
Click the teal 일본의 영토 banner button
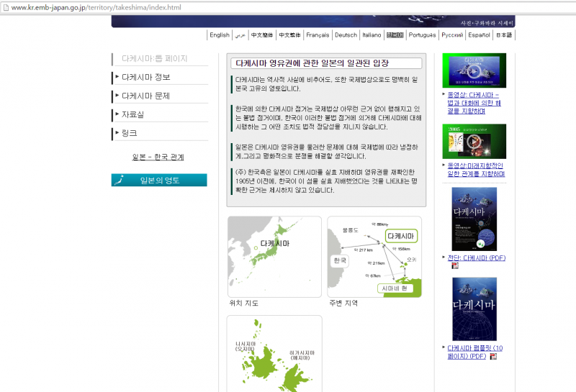[x=159, y=180]
